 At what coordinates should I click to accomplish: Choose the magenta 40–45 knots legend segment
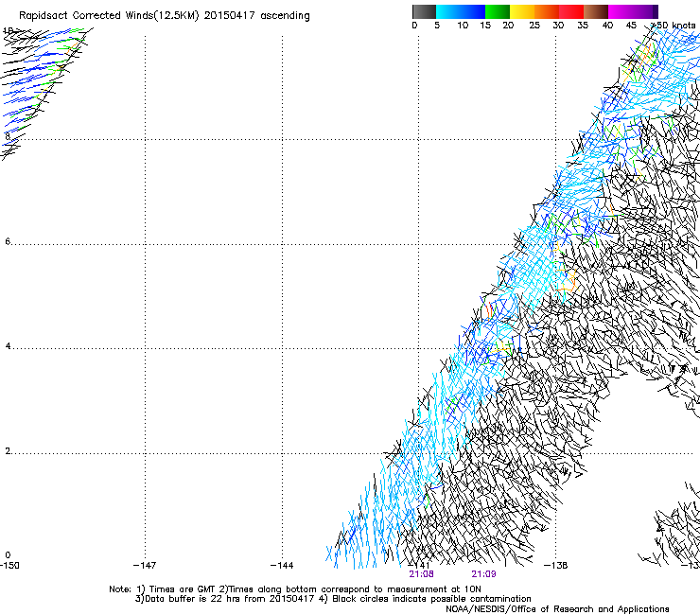(621, 11)
